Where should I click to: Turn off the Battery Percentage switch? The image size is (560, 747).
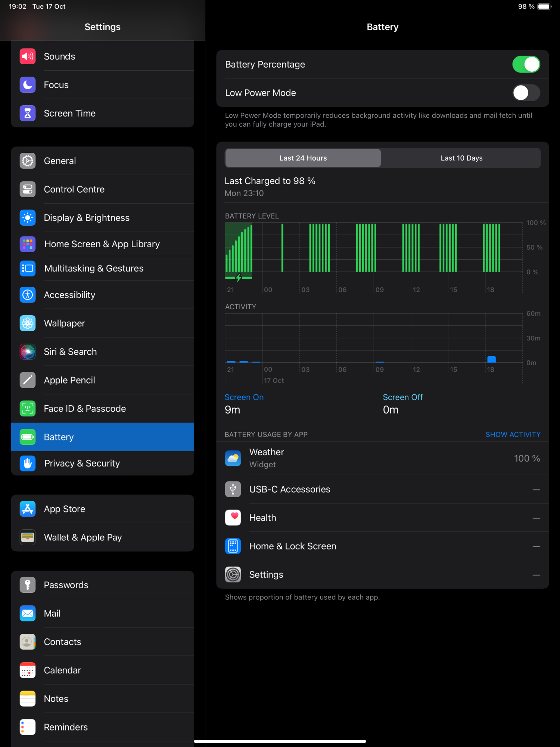tap(526, 64)
